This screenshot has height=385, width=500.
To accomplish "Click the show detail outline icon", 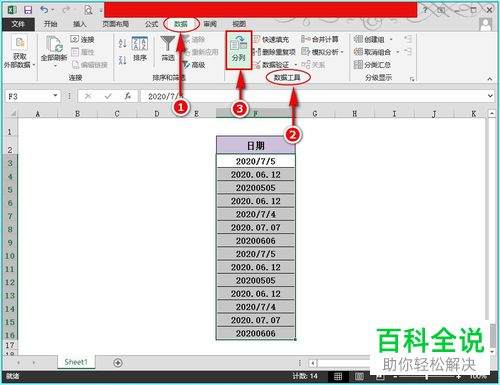I will pos(408,39).
